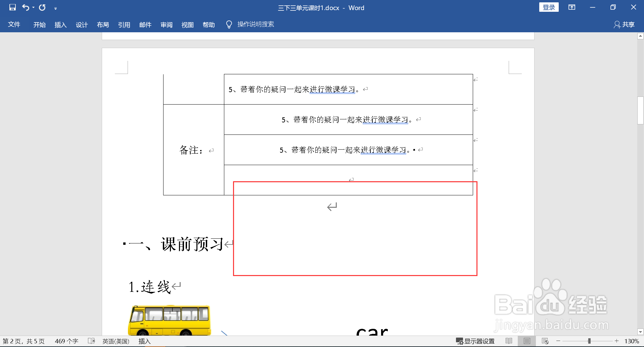Viewport: 644px width, 347px height.
Task: Select the 引用 ribbon tab
Action: click(x=124, y=25)
